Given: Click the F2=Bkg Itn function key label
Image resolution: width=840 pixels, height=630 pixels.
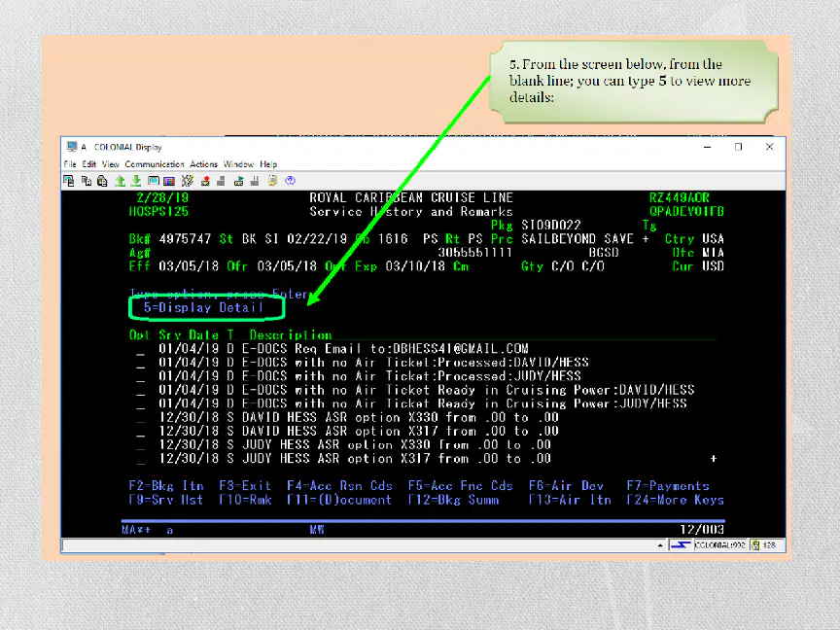Looking at the screenshot, I should [x=166, y=486].
